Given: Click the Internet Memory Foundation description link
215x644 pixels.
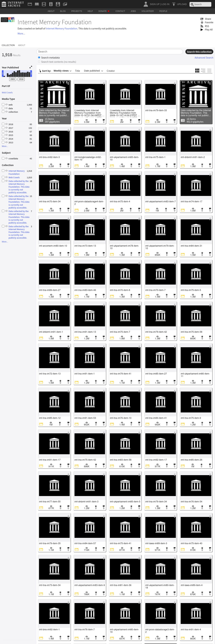Looking at the screenshot, I should tap(62, 28).
